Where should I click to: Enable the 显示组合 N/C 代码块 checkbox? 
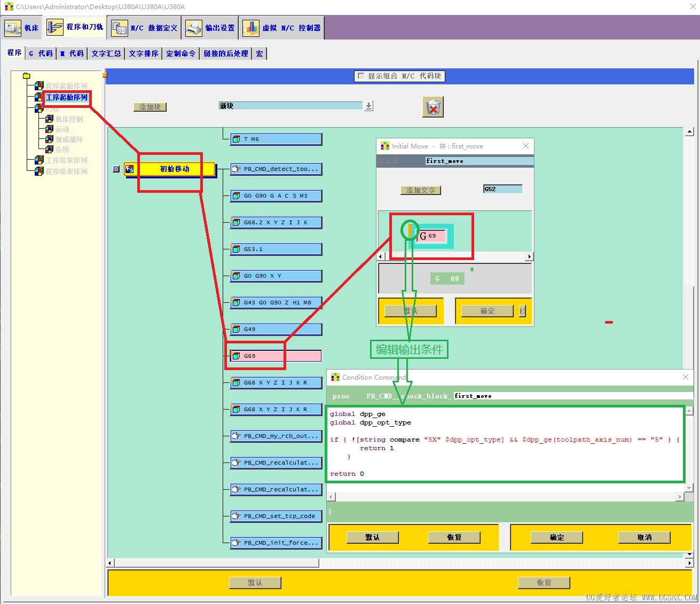[361, 76]
